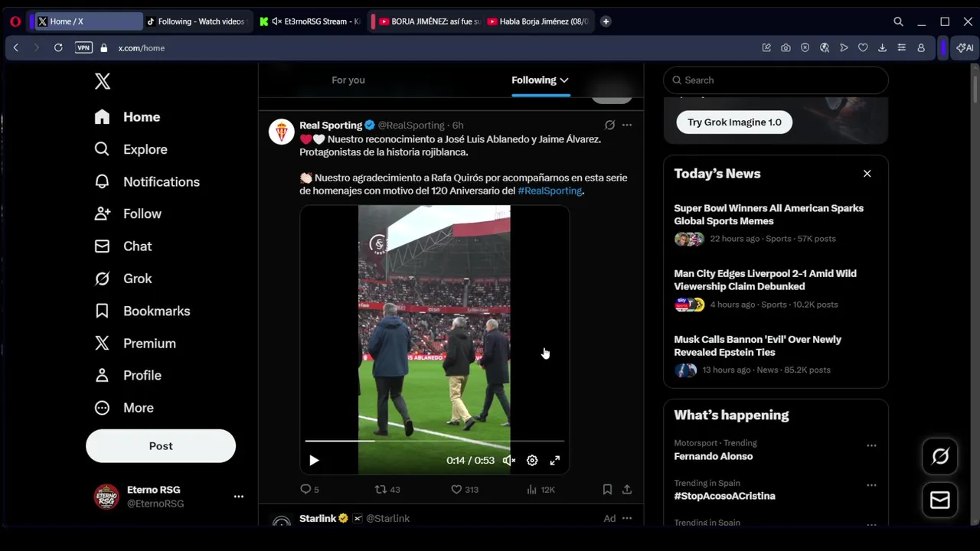Switch to the Et3rnoRSG Stream tab
Screen dimensions: 980x551
pyautogui.click(x=311, y=21)
